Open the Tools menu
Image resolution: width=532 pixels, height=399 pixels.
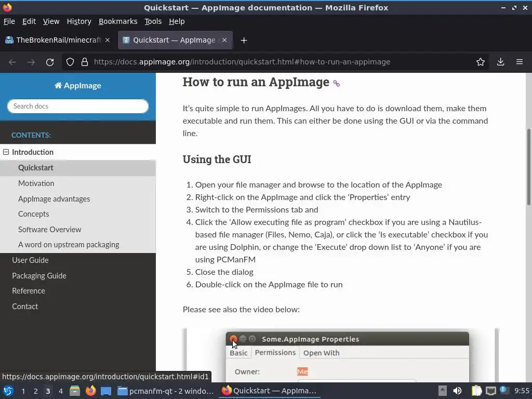[x=153, y=21]
